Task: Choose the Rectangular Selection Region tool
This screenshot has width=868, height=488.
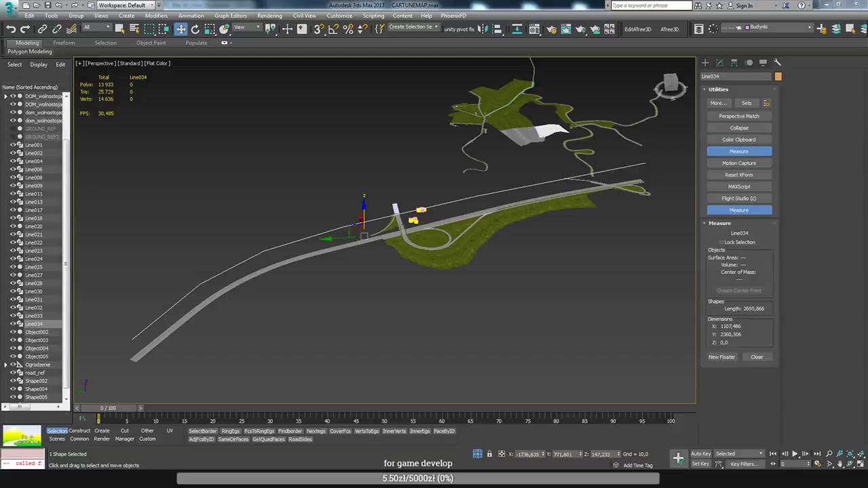Action: tap(149, 29)
